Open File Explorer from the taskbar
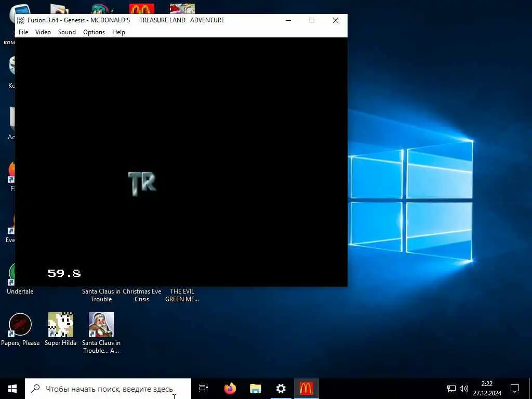The height and width of the screenshot is (399, 532). (256, 389)
